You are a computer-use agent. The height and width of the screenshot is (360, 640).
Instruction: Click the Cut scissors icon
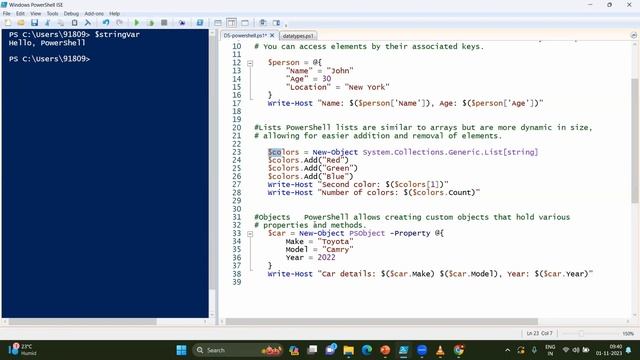(x=47, y=23)
